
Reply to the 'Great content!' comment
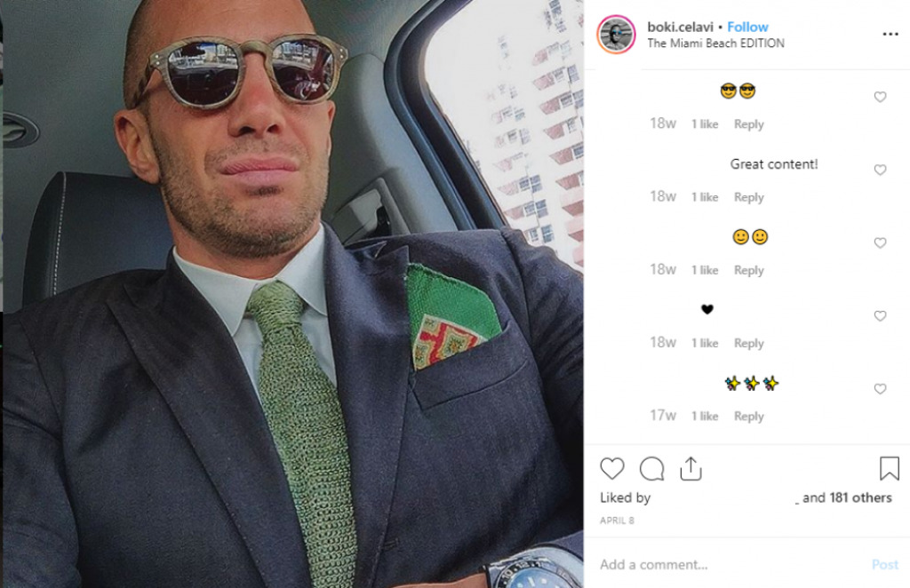click(748, 197)
